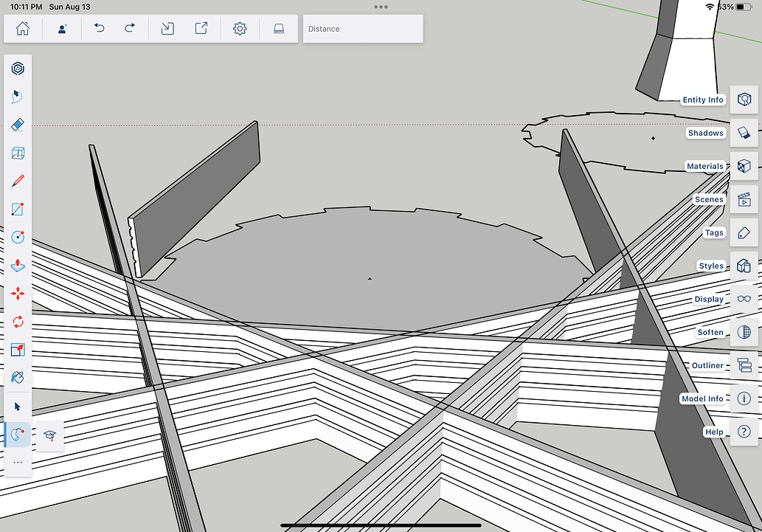Select the Line (pencil) tool
Screen dimensions: 762x532
(x=17, y=181)
